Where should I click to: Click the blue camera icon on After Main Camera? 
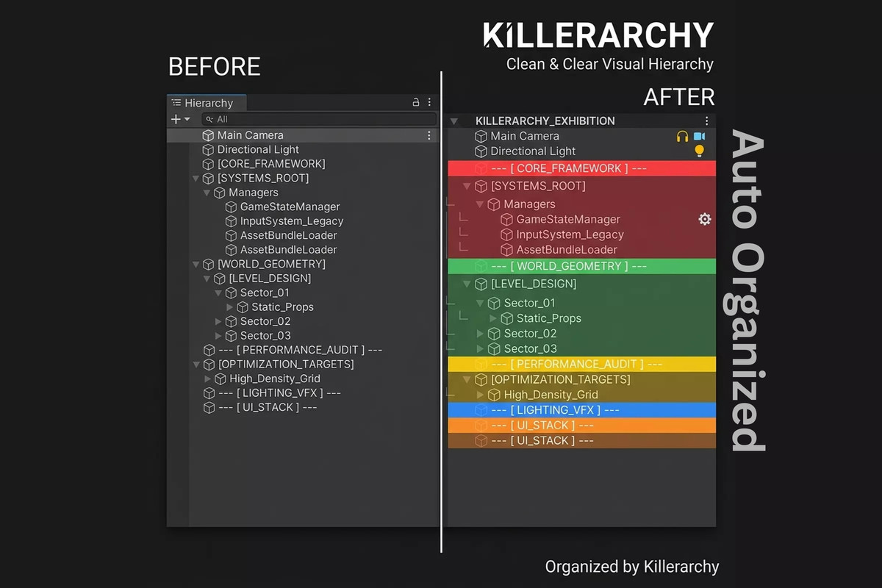[x=699, y=136]
